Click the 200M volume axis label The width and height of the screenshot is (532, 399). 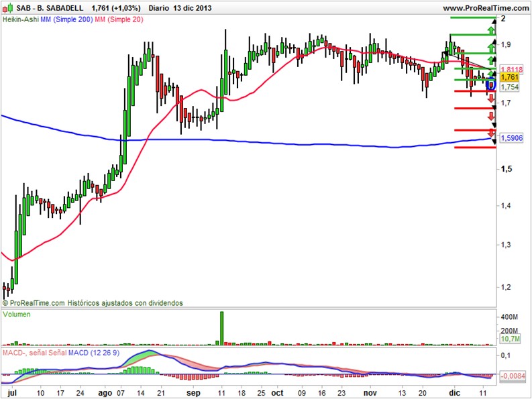coord(509,331)
